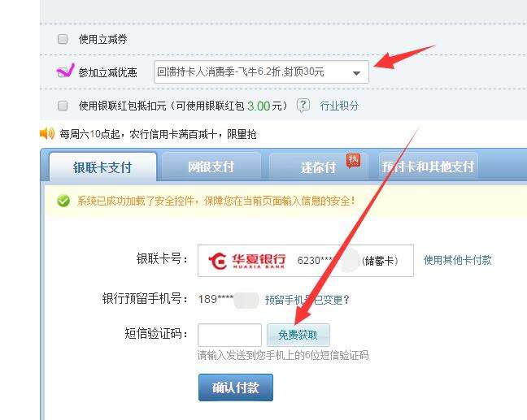Switch to 网银支付 tab
The image size is (527, 420).
(x=211, y=167)
